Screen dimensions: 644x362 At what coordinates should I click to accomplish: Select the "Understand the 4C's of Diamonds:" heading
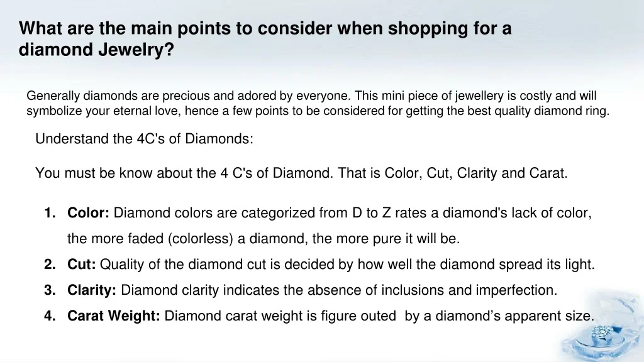(144, 139)
